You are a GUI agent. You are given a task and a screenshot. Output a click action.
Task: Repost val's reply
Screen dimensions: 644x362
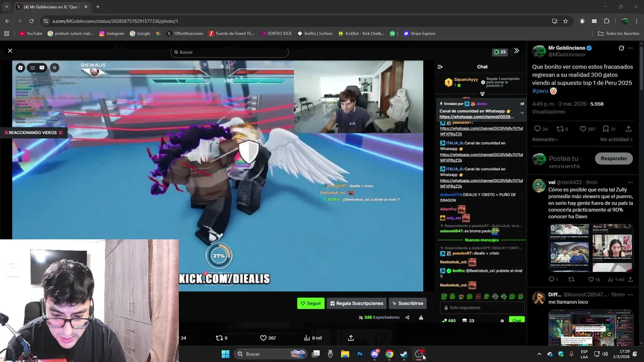click(571, 280)
